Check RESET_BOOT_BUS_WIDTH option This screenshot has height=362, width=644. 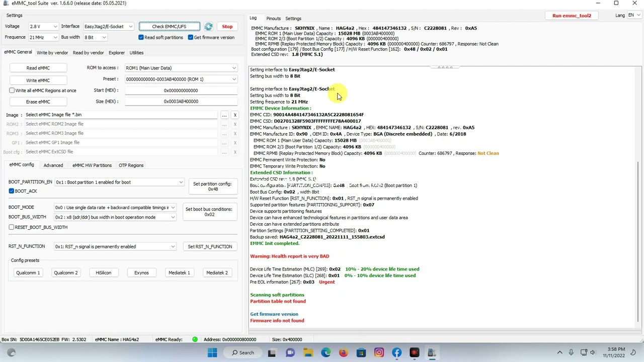(x=12, y=227)
